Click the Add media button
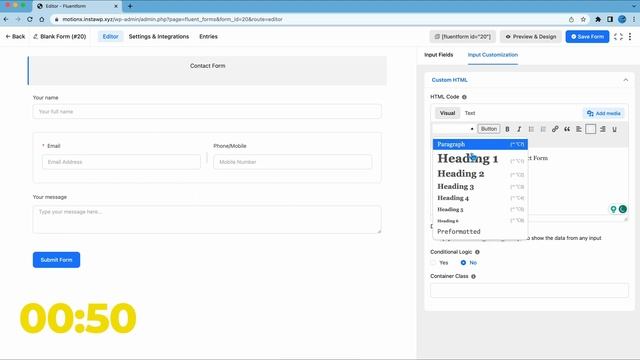This screenshot has width=640, height=360. [603, 113]
